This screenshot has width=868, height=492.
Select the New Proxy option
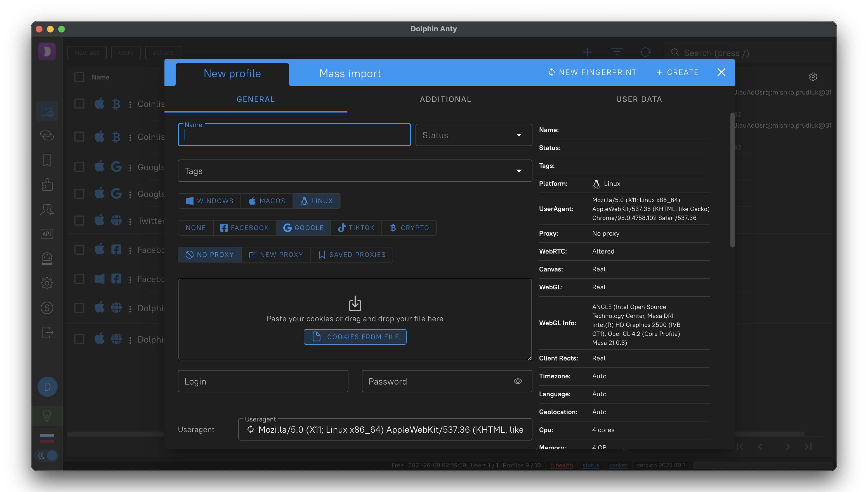click(276, 254)
